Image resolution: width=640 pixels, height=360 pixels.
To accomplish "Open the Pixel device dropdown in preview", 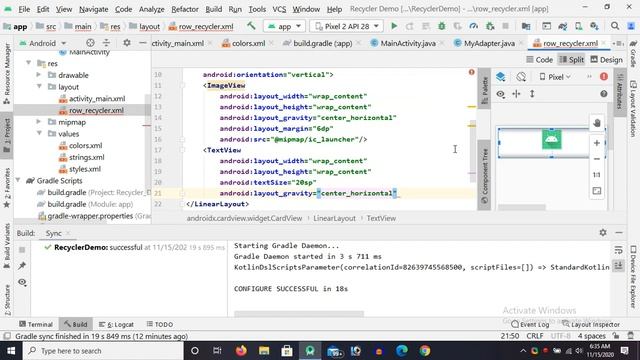I will [555, 77].
